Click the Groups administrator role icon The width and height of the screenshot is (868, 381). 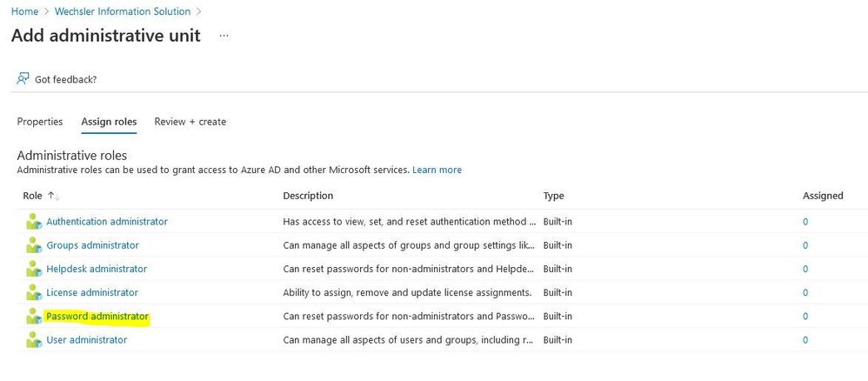click(34, 245)
